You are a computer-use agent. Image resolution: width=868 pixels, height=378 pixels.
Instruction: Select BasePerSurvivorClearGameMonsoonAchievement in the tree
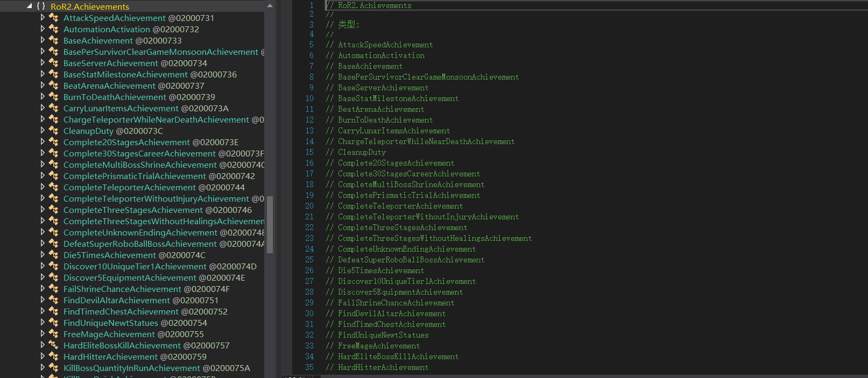[164, 52]
